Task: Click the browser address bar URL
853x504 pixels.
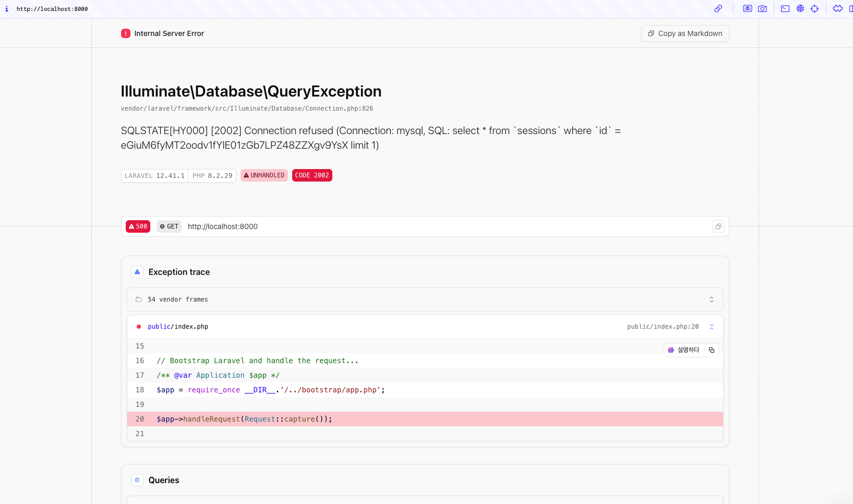Action: click(52, 9)
